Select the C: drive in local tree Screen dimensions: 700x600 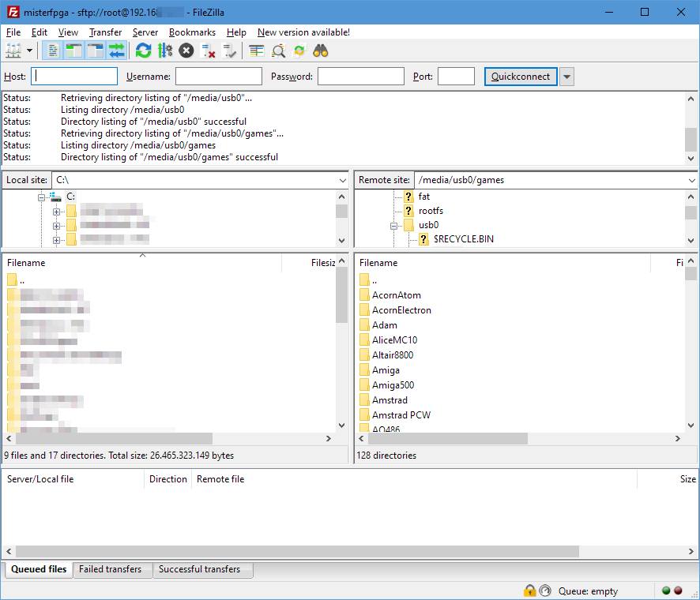(x=70, y=197)
